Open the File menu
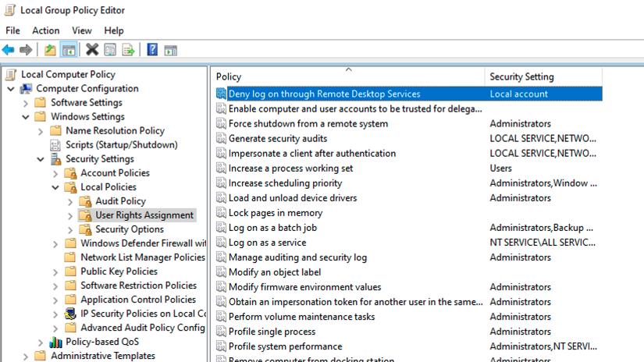 point(12,30)
